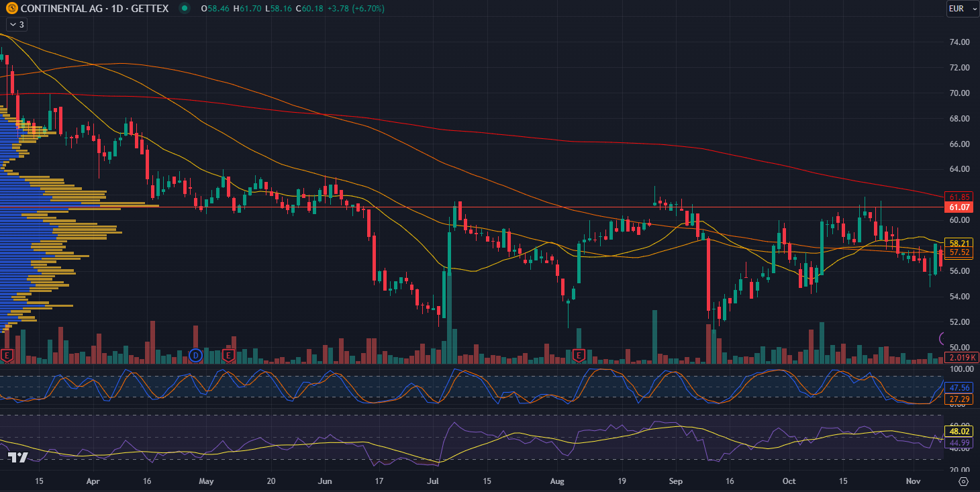Click the 20.00 RSI axis label
980x492 pixels.
coord(959,469)
